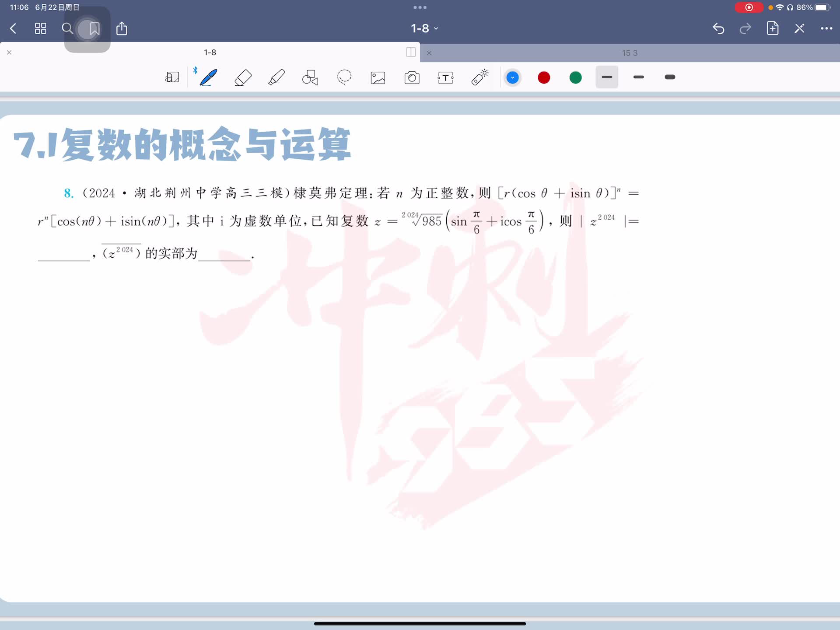Activate the Lasso selection tool
This screenshot has height=630, width=840.
pyautogui.click(x=344, y=77)
